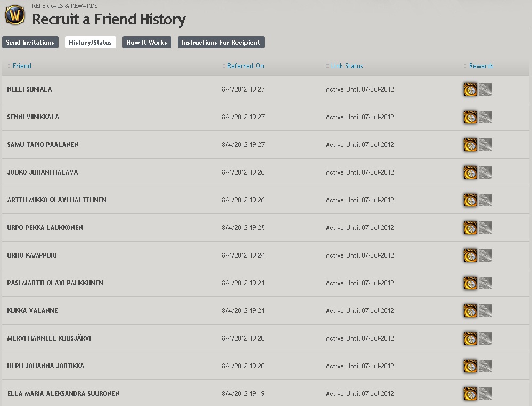Open Instructions For Recipient tab
The width and height of the screenshot is (532, 406).
coord(220,43)
